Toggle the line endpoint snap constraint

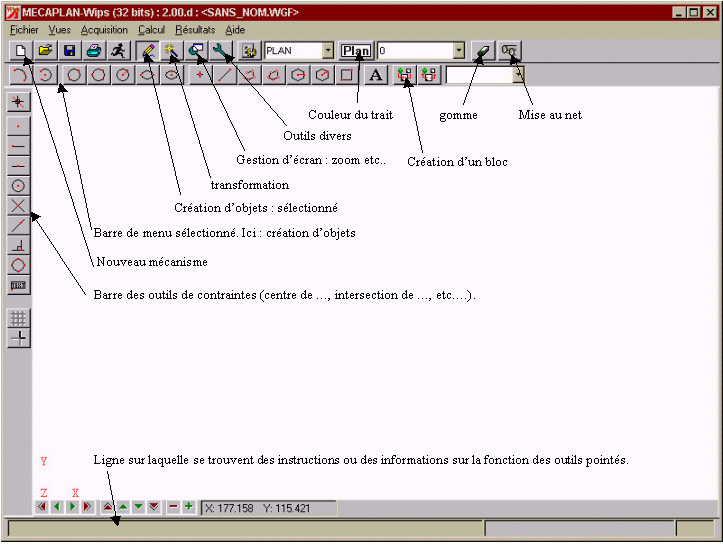[18, 146]
